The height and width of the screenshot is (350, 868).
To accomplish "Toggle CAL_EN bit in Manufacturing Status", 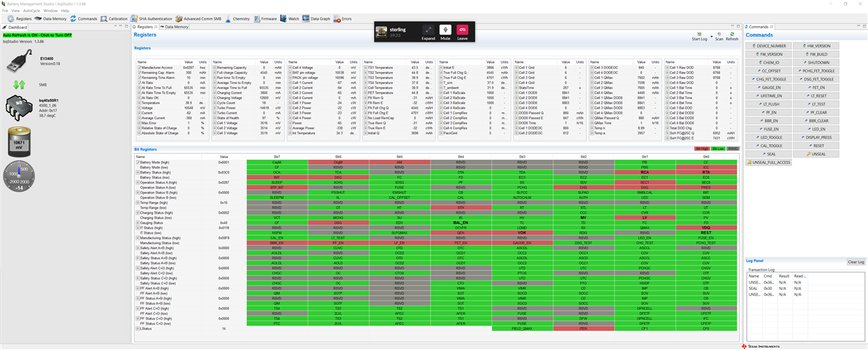I will pos(277,238).
